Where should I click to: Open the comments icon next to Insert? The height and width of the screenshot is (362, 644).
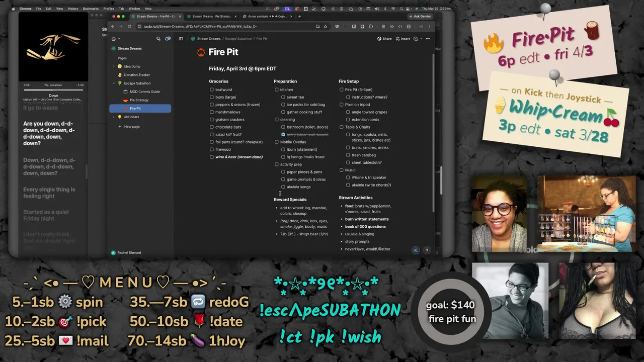(x=416, y=39)
